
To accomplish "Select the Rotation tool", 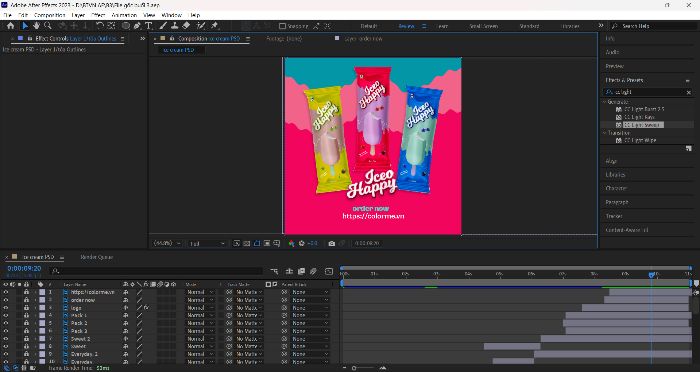I will [100, 26].
